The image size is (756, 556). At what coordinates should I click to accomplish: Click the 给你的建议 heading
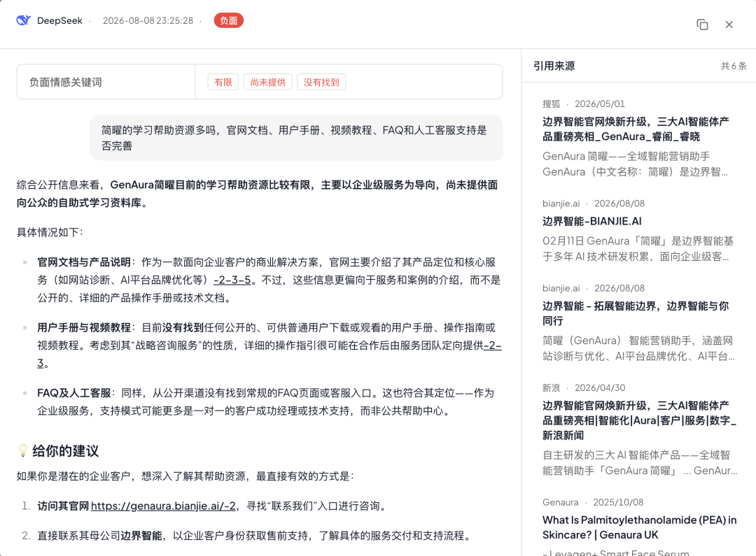pos(66,451)
